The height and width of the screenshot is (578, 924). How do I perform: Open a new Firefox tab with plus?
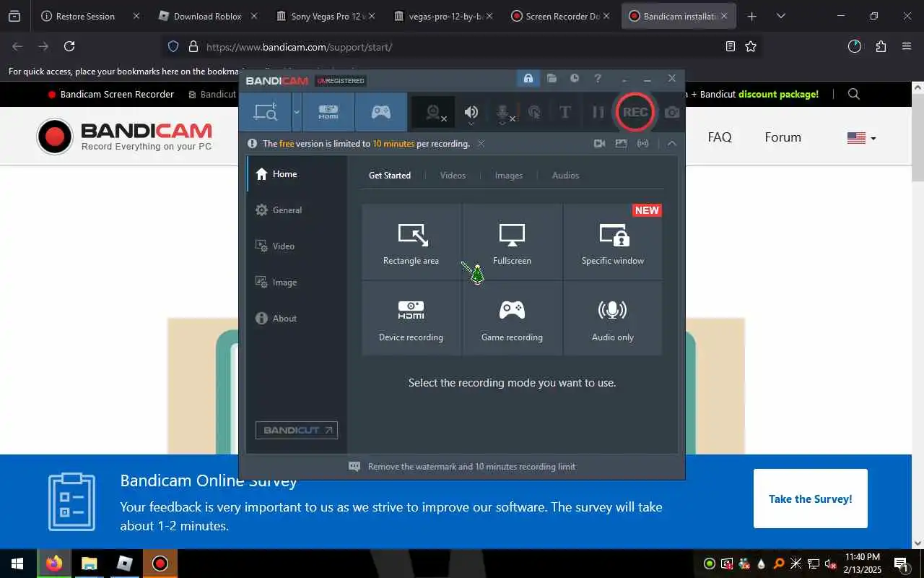752,16
